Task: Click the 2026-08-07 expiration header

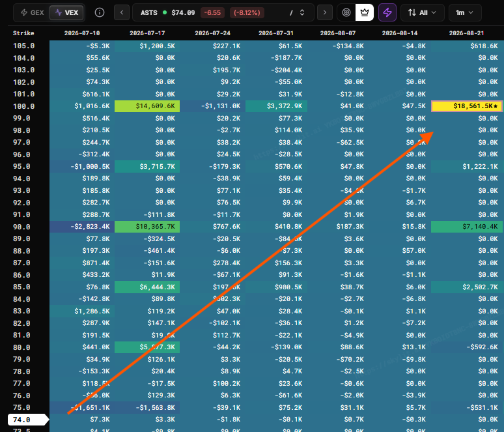Action: click(338, 33)
